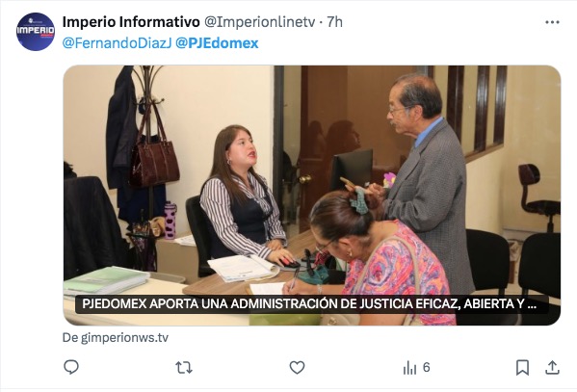
Task: Repost the Imperio Informativo tweet
Action: coord(184,367)
